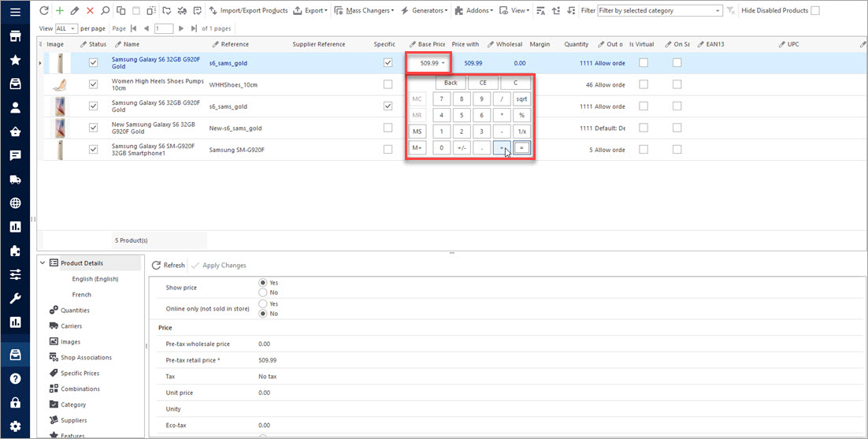Open the Specific Prices section
The image size is (868, 439).
point(74,373)
